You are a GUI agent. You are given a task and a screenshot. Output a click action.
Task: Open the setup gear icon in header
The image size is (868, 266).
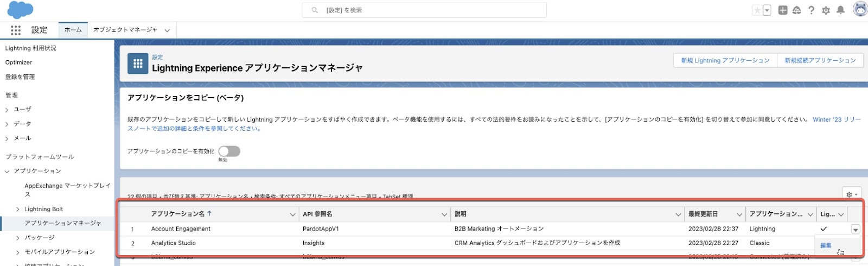(x=826, y=10)
